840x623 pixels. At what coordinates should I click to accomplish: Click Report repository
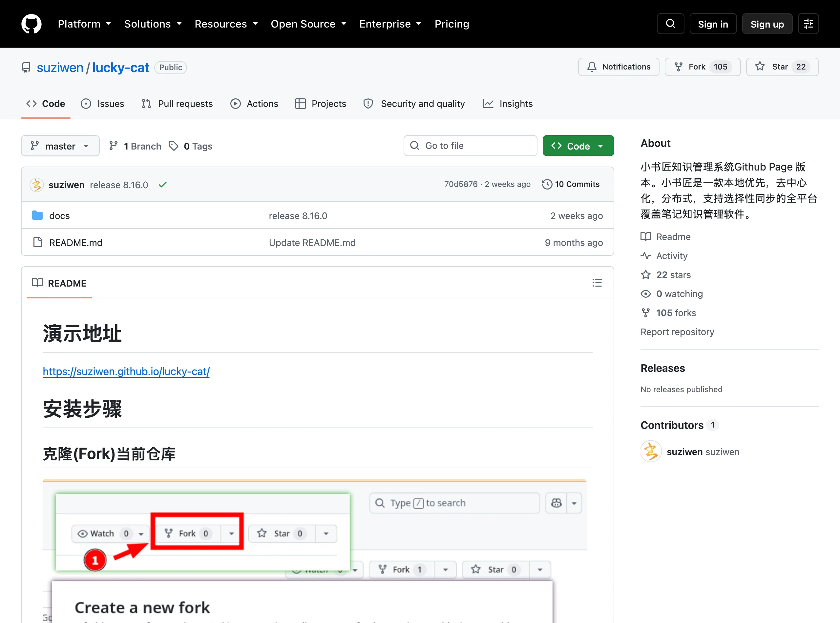[x=677, y=332]
